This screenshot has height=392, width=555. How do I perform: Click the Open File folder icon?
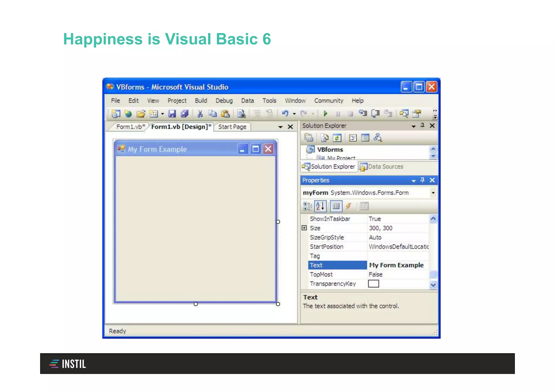coord(141,114)
